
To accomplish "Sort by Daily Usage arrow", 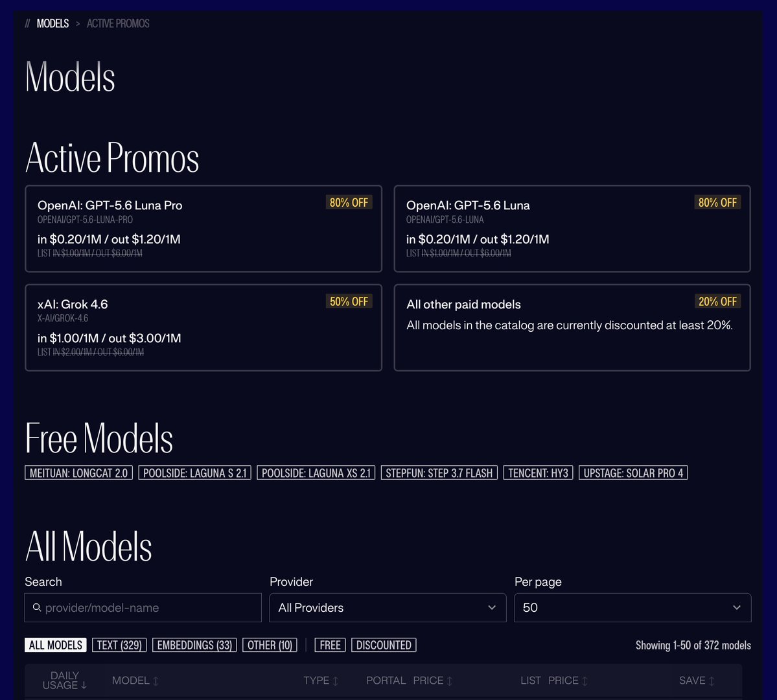I will (x=84, y=685).
